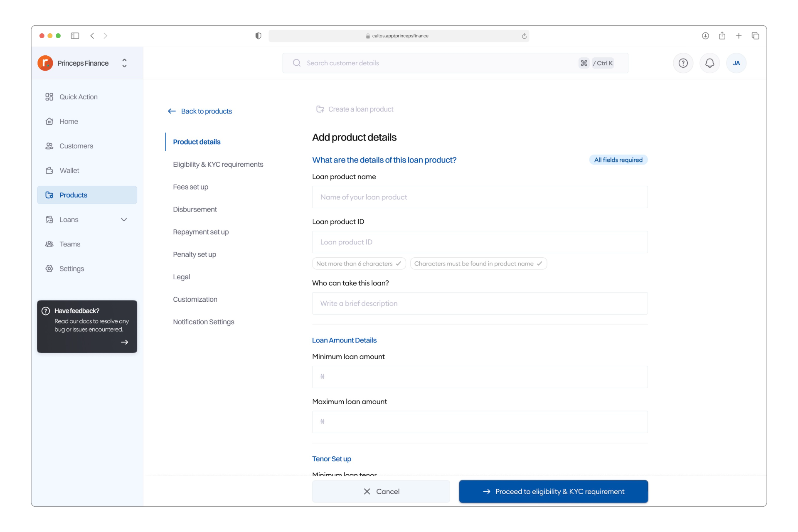Open Eligibility & KYC requirements step
Screen dimensions: 798x532
[x=218, y=165]
